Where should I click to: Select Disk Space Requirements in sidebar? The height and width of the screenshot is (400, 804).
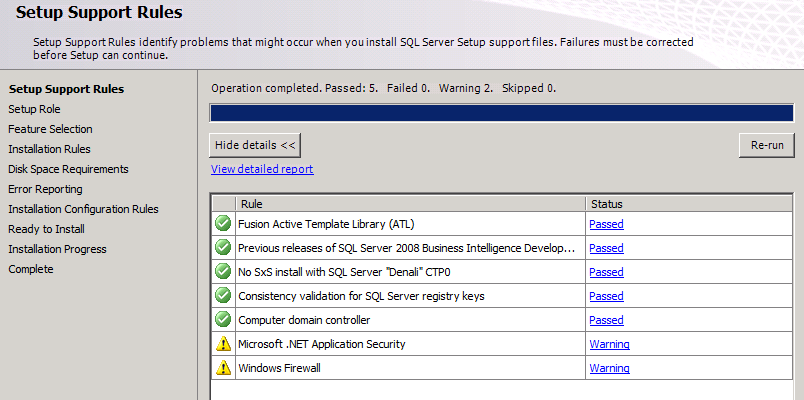tap(68, 169)
